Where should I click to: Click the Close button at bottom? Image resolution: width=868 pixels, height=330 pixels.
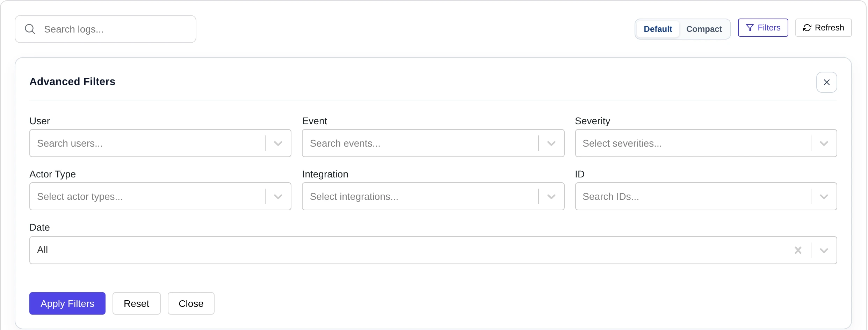191,303
